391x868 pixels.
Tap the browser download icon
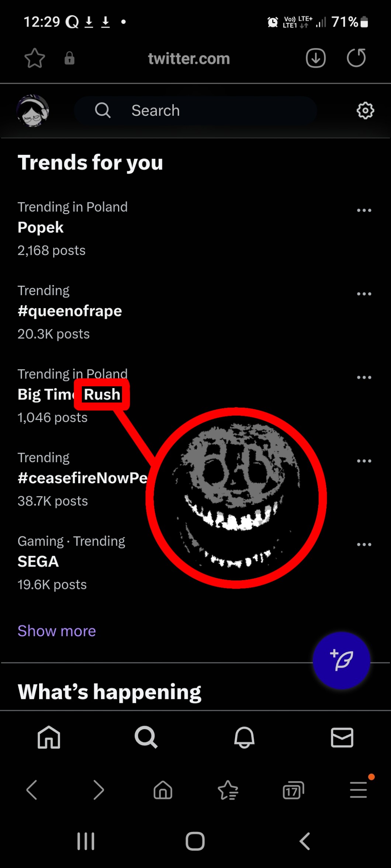click(316, 58)
